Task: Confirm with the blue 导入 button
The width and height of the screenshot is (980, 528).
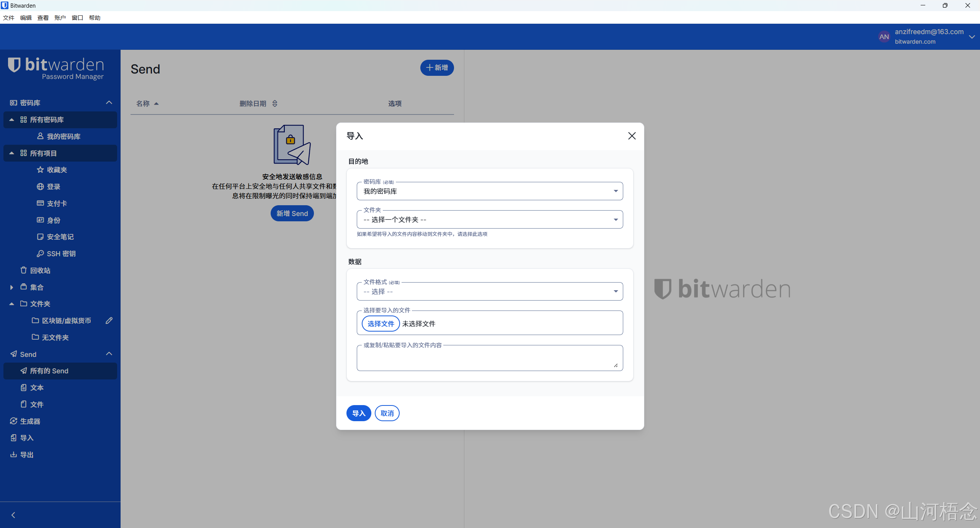Action: (x=359, y=413)
